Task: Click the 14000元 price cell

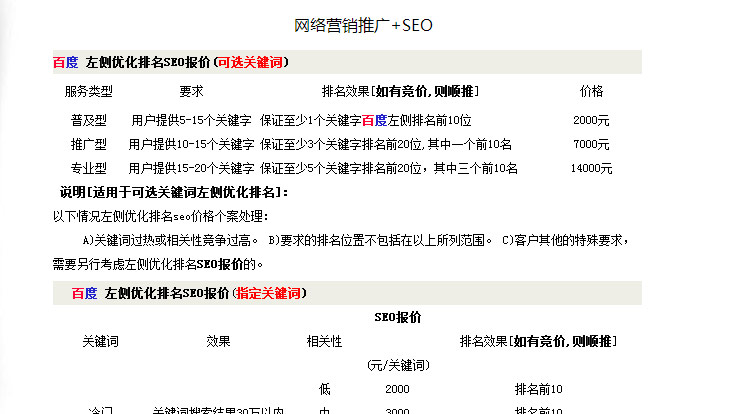Action: point(591,169)
